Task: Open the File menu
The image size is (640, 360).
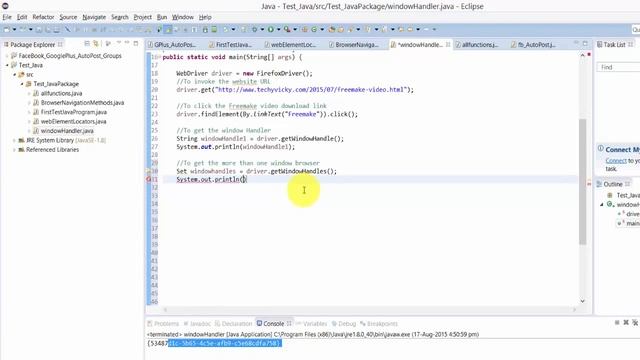Action: 7,17
